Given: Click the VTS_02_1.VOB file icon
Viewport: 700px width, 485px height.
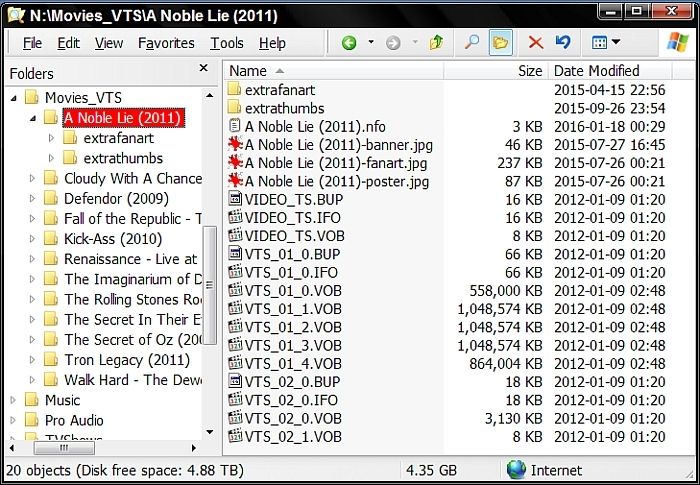Looking at the screenshot, I should click(235, 436).
